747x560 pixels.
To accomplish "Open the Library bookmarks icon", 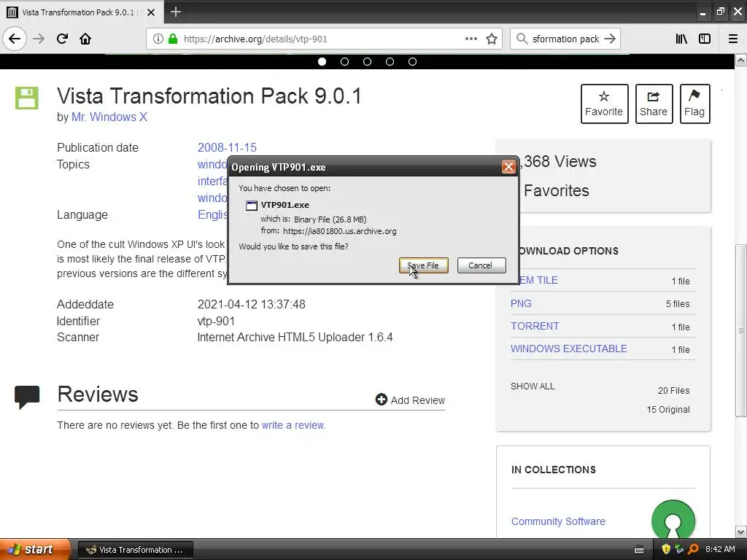I will [x=681, y=39].
